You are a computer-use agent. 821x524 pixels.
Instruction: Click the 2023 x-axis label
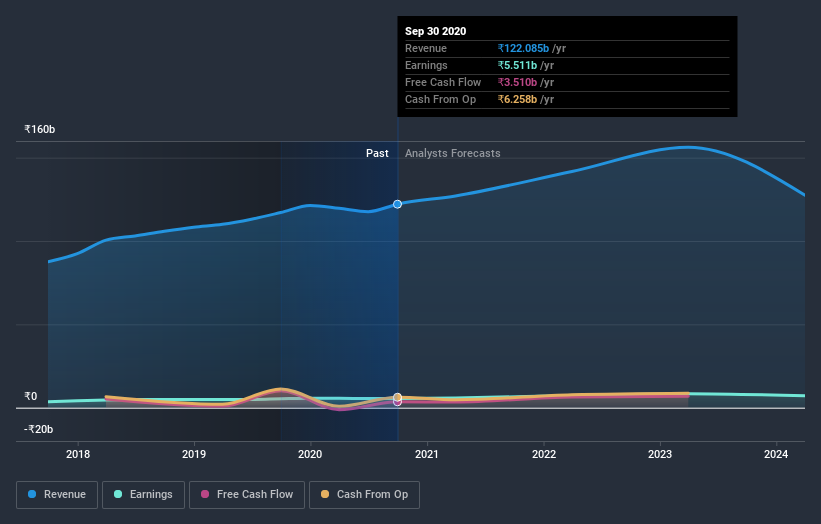point(660,454)
